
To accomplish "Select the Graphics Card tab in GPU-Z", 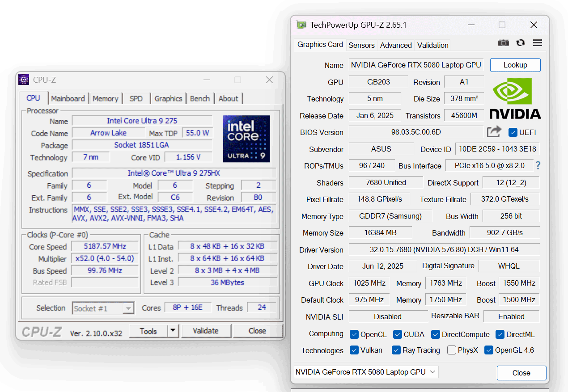I will (x=320, y=44).
